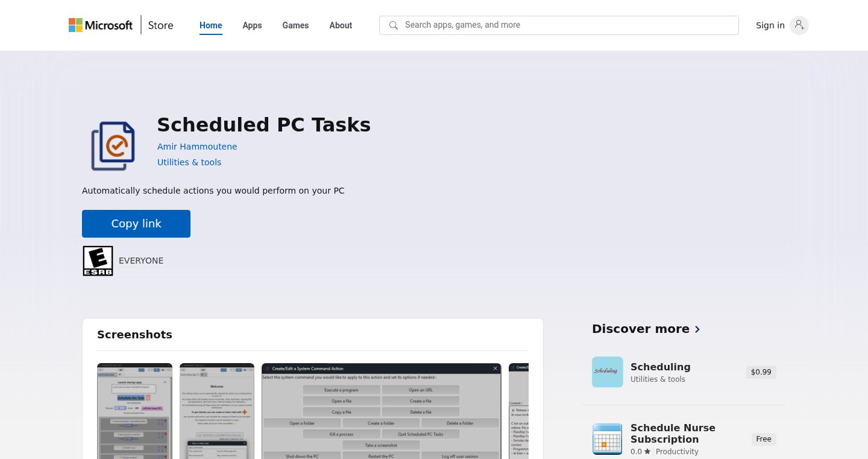The image size is (868, 459).
Task: Go to the Games tab
Action: [x=295, y=25]
